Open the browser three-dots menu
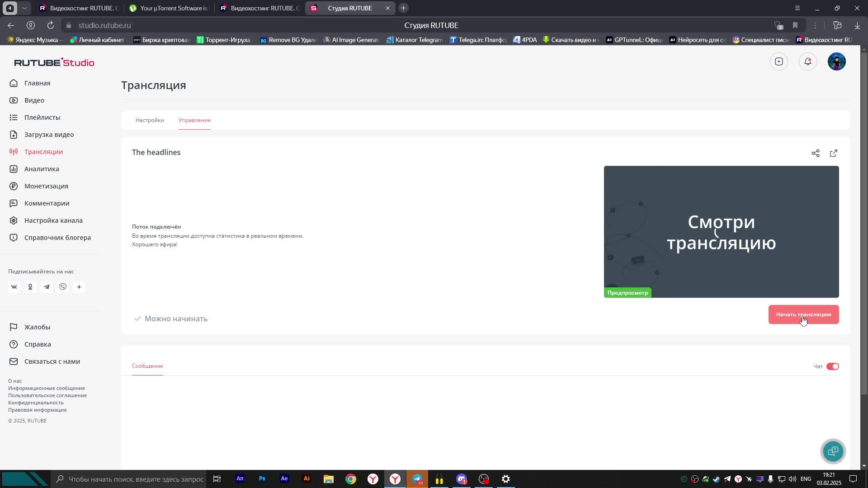Viewport: 868px width, 488px height. point(815,25)
